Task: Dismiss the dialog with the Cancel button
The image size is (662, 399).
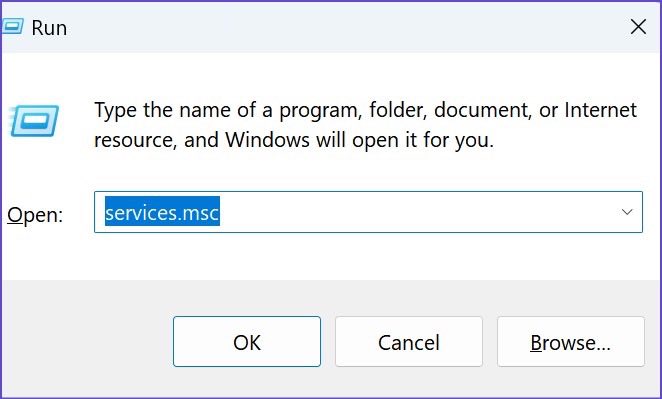Action: point(409,342)
